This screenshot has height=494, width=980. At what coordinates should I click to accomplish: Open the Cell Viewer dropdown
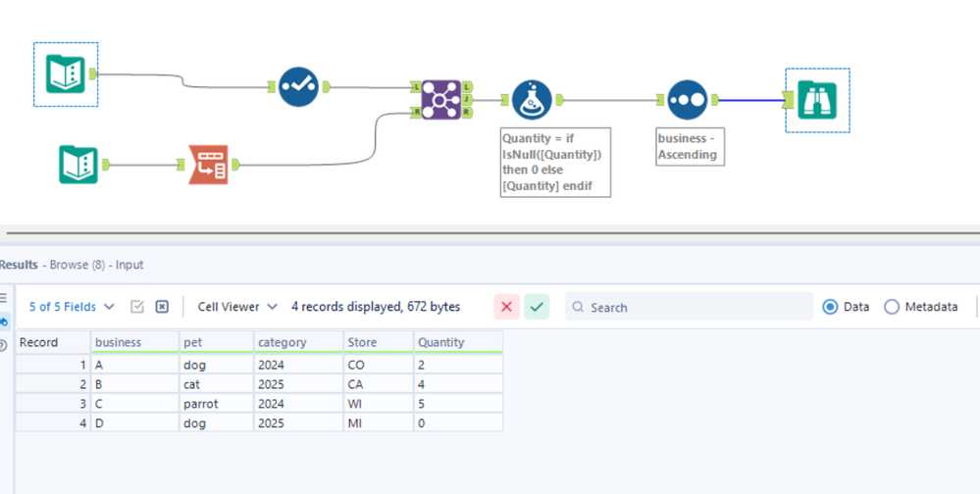pos(238,307)
